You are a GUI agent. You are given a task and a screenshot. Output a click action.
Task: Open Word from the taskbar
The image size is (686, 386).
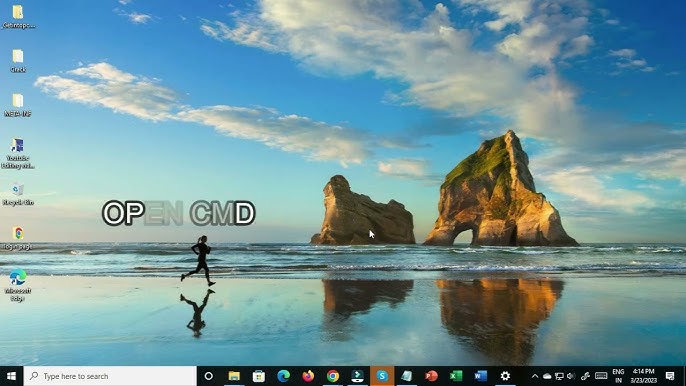click(480, 376)
